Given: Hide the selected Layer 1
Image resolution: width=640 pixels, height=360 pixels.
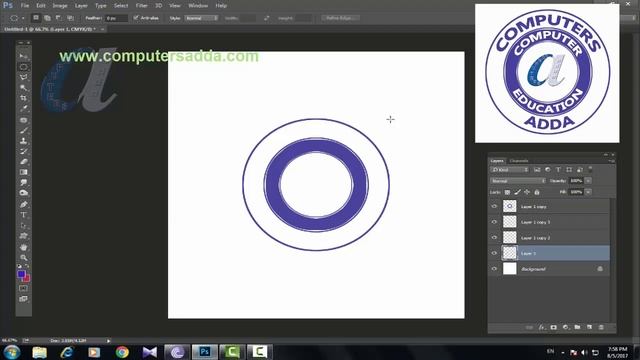Looking at the screenshot, I should [x=494, y=253].
